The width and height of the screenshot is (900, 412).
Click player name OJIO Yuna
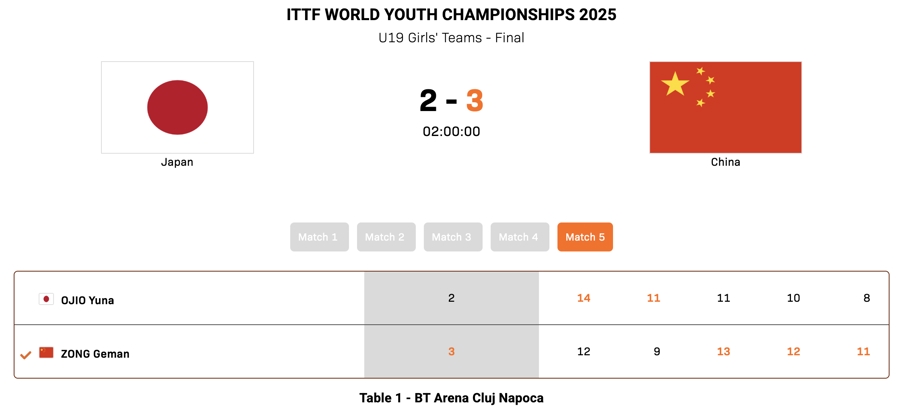tap(87, 300)
